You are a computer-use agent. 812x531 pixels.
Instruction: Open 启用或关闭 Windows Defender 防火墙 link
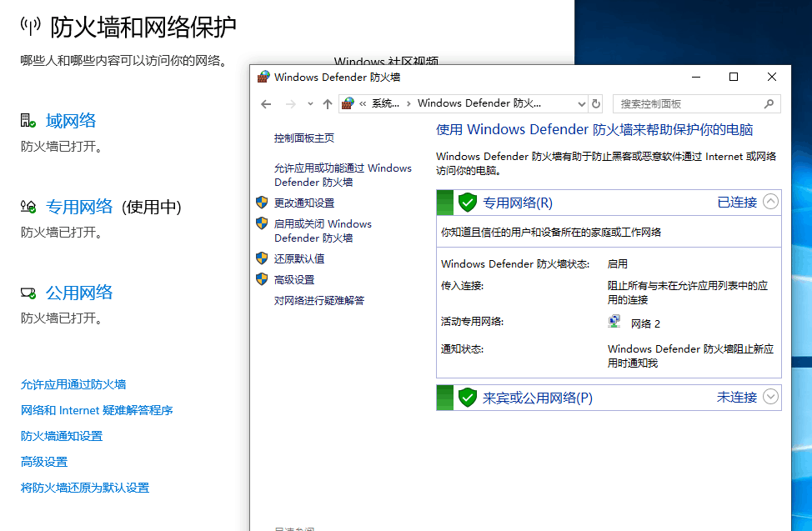[323, 231]
